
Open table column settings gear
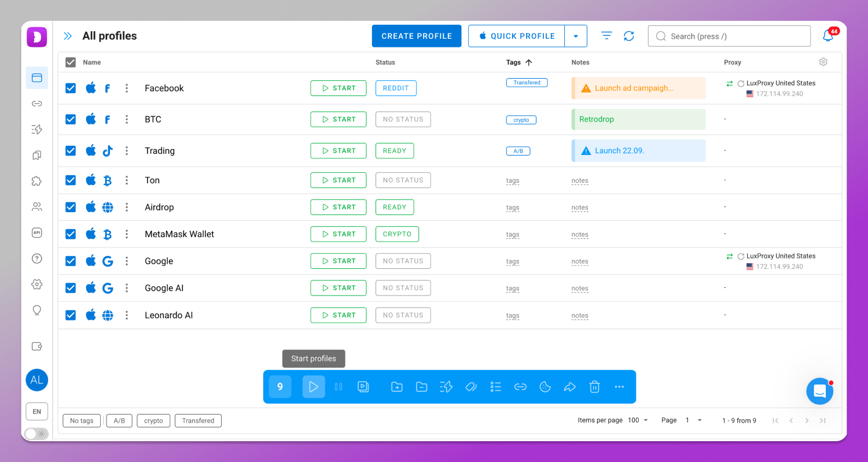pyautogui.click(x=823, y=62)
